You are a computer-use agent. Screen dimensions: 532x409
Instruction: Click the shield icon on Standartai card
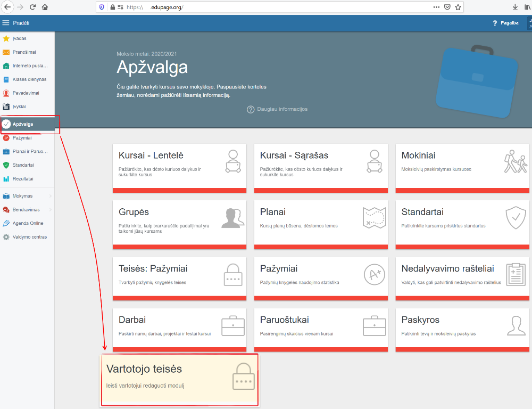pos(516,217)
